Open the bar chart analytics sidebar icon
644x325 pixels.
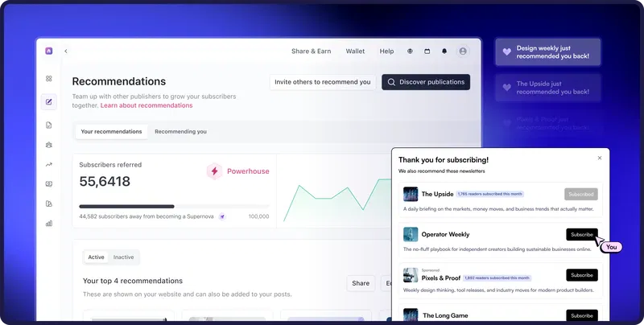click(49, 224)
